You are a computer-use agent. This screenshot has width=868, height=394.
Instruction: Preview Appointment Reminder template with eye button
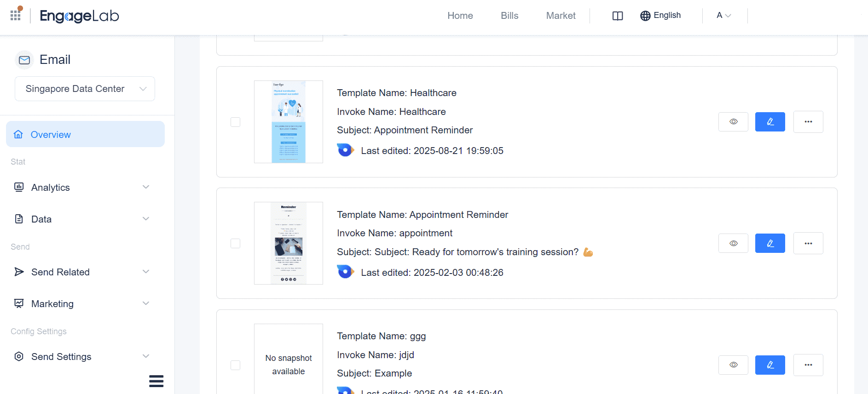pos(733,243)
